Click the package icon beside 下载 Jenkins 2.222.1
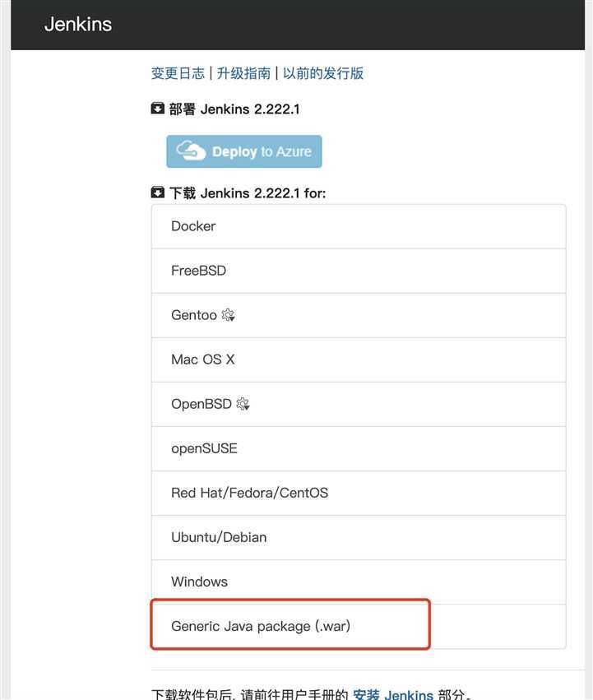The height and width of the screenshot is (700, 593). tap(158, 192)
